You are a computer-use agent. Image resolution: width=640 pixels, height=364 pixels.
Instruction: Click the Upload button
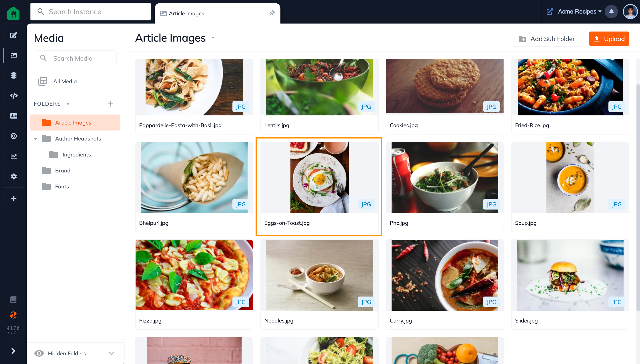point(609,39)
